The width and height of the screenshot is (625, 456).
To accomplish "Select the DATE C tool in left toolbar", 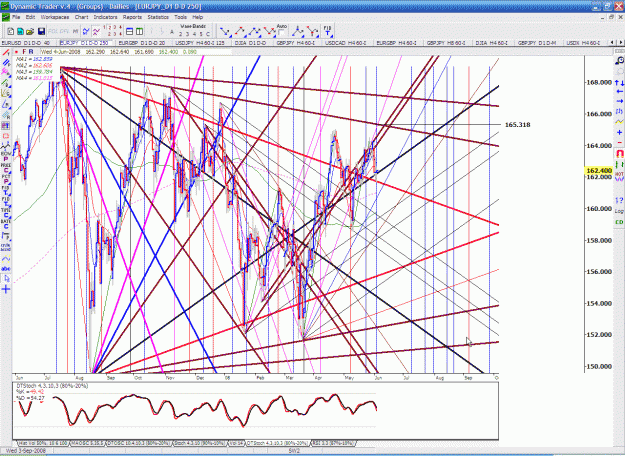I will tap(6, 224).
